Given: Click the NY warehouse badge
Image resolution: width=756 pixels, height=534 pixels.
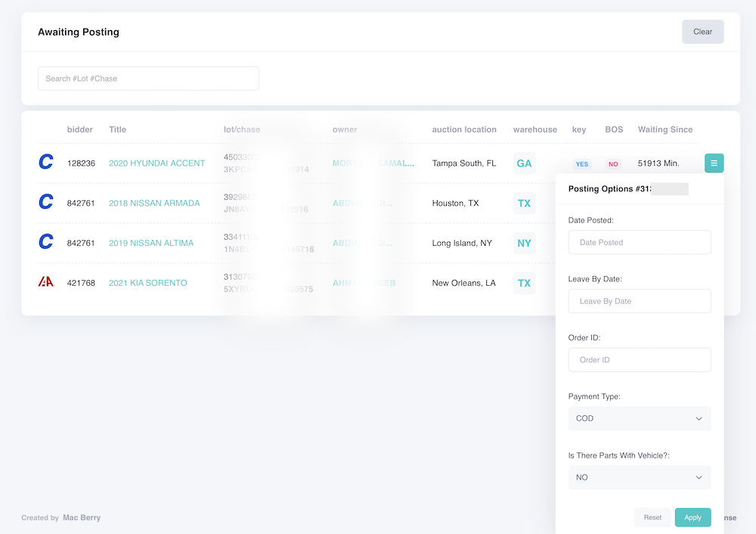Looking at the screenshot, I should tap(524, 243).
